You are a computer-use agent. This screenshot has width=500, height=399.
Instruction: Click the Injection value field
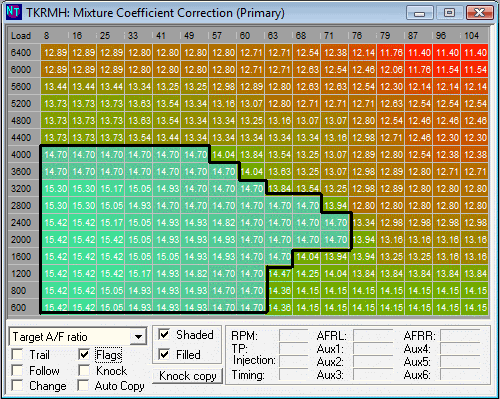tap(293, 361)
